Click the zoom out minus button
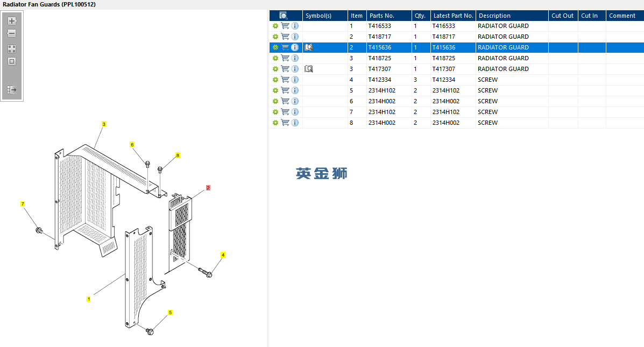 12,33
